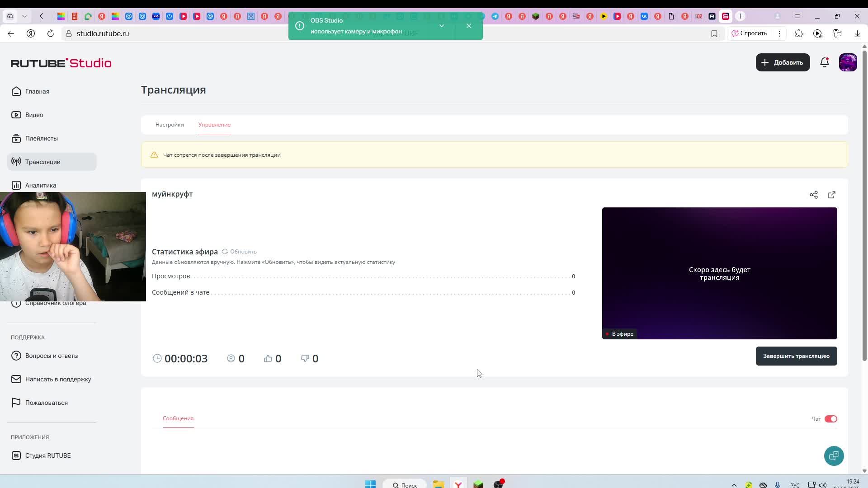Click the Завершить трансляцию button
868x488 pixels.
pos(796,356)
